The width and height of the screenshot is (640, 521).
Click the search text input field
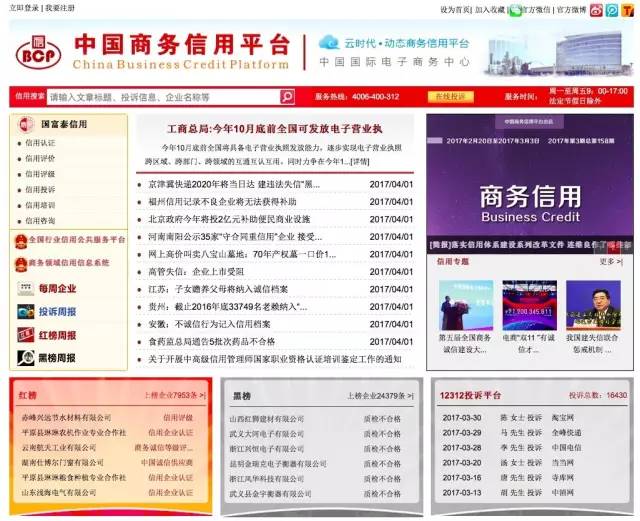162,97
